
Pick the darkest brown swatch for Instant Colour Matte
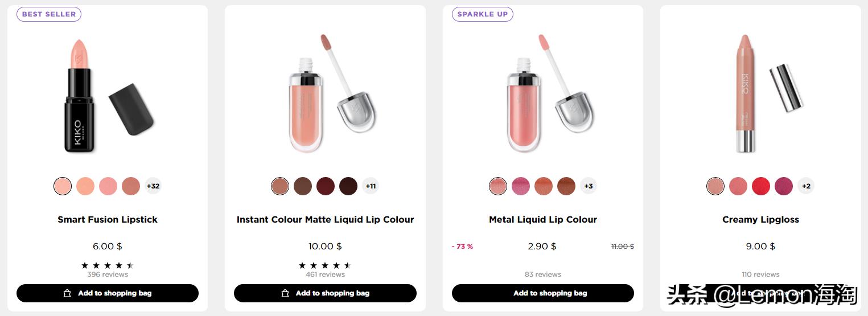click(x=348, y=186)
